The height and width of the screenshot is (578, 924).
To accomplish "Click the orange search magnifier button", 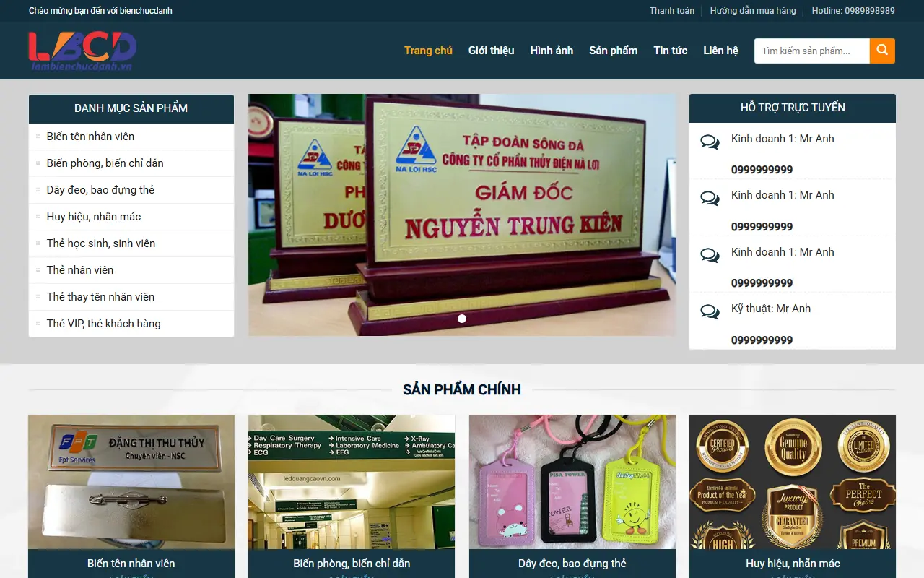I will (x=882, y=51).
